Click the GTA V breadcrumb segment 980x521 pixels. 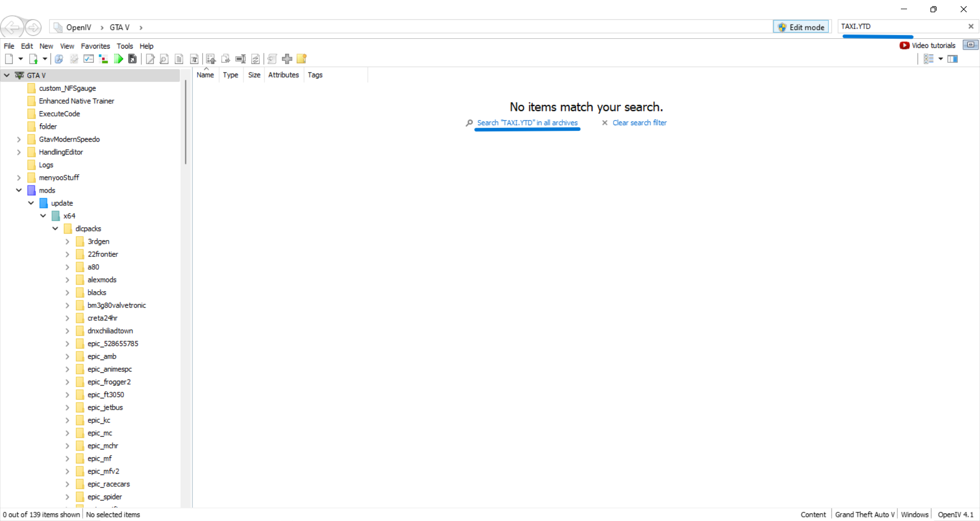[x=119, y=28]
